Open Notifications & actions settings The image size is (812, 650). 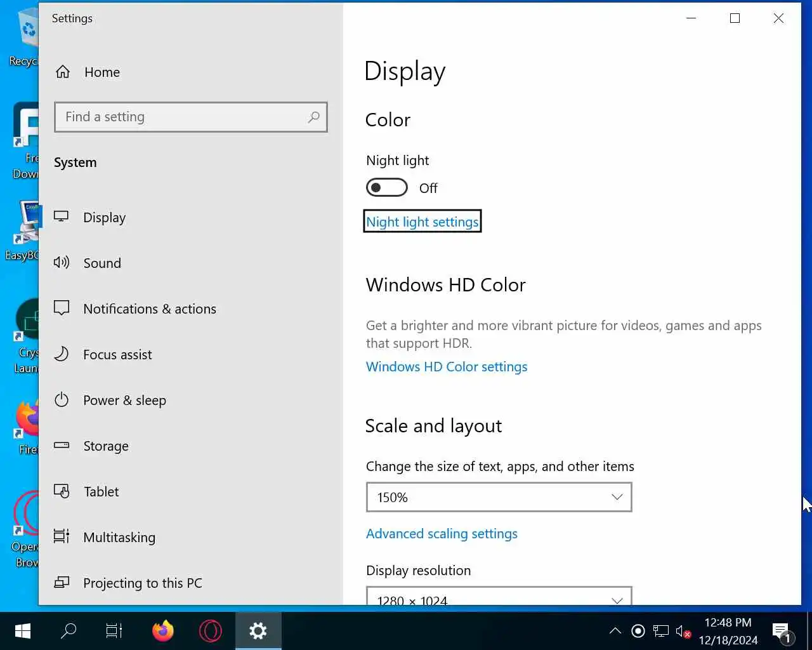191,309
